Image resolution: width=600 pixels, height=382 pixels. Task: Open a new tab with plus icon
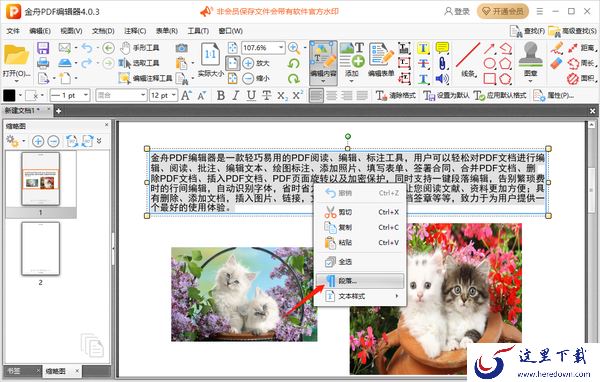click(59, 111)
